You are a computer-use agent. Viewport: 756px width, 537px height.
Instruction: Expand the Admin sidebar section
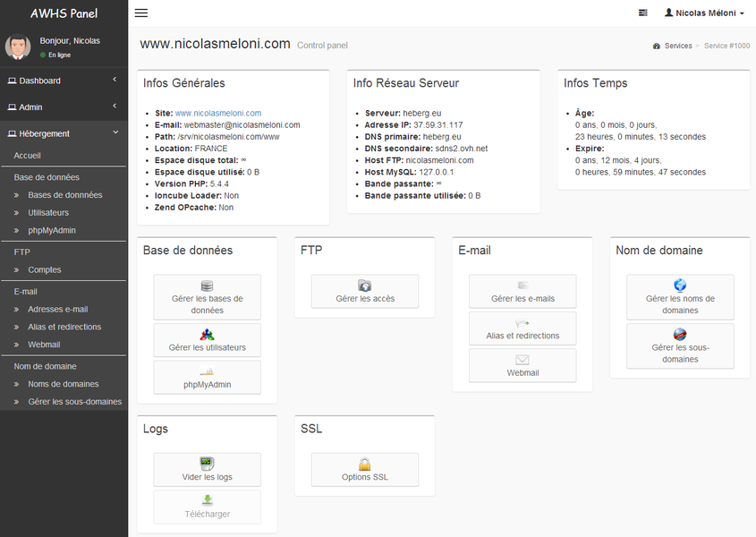tap(63, 107)
